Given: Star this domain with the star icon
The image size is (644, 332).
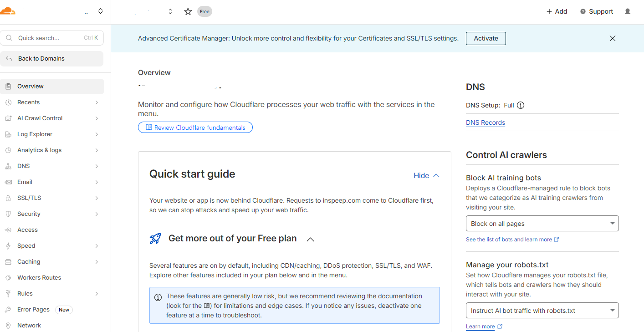Looking at the screenshot, I should pyautogui.click(x=188, y=11).
